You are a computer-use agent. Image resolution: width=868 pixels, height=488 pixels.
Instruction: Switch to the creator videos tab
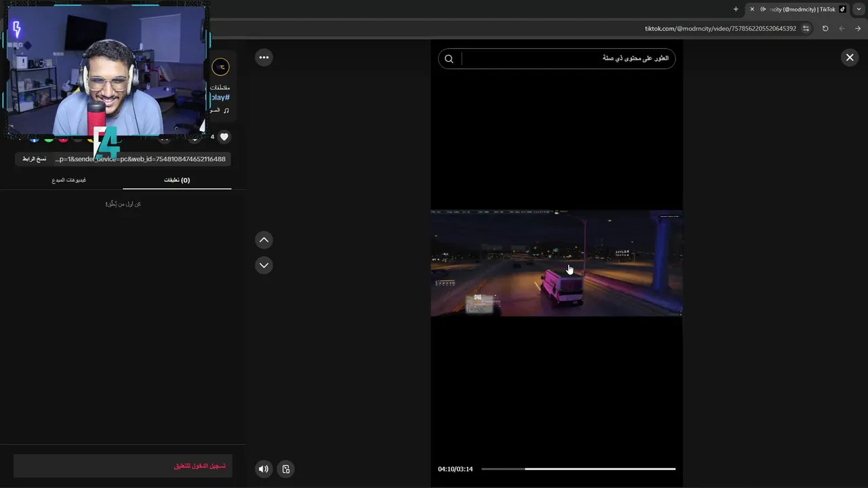pos(68,180)
